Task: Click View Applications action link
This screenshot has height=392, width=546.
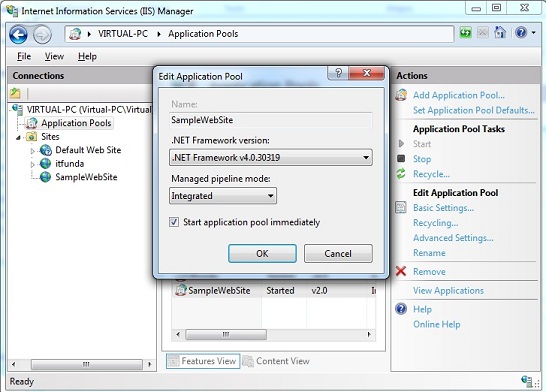Action: pos(448,290)
